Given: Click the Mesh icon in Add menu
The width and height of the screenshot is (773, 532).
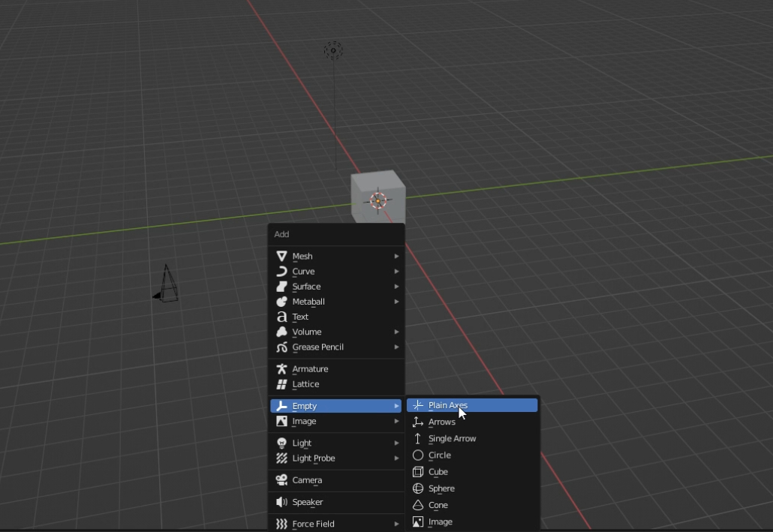Looking at the screenshot, I should 281,256.
